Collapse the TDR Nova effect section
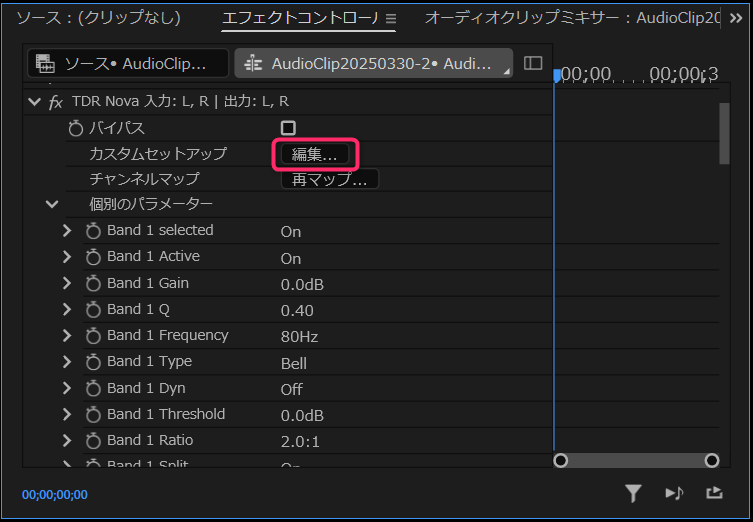753x522 pixels. click(35, 102)
